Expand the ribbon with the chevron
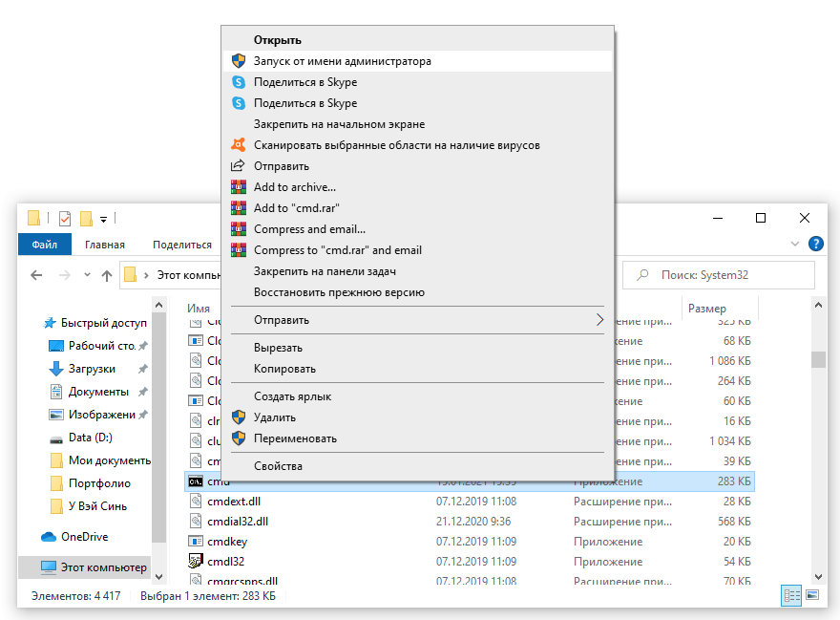 click(x=795, y=244)
